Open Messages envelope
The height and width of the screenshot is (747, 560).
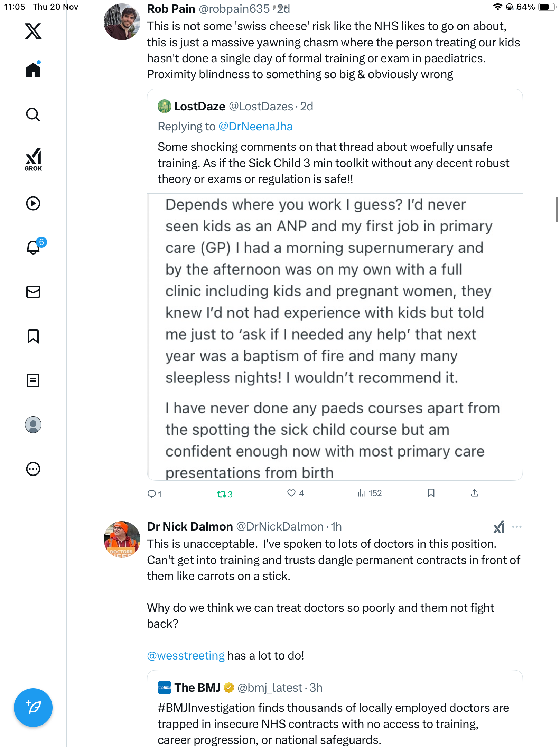click(x=33, y=292)
